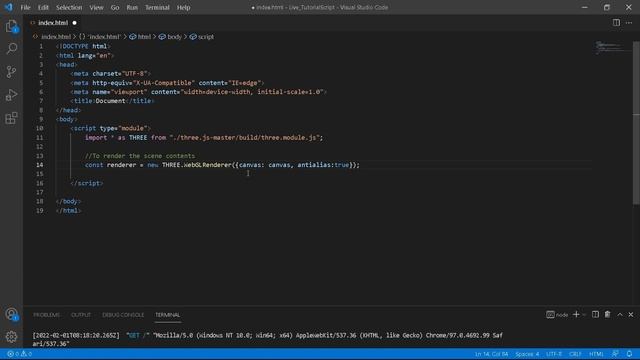Click Ln 14 cursor position in status bar
The width and height of the screenshot is (640, 360).
(491, 354)
